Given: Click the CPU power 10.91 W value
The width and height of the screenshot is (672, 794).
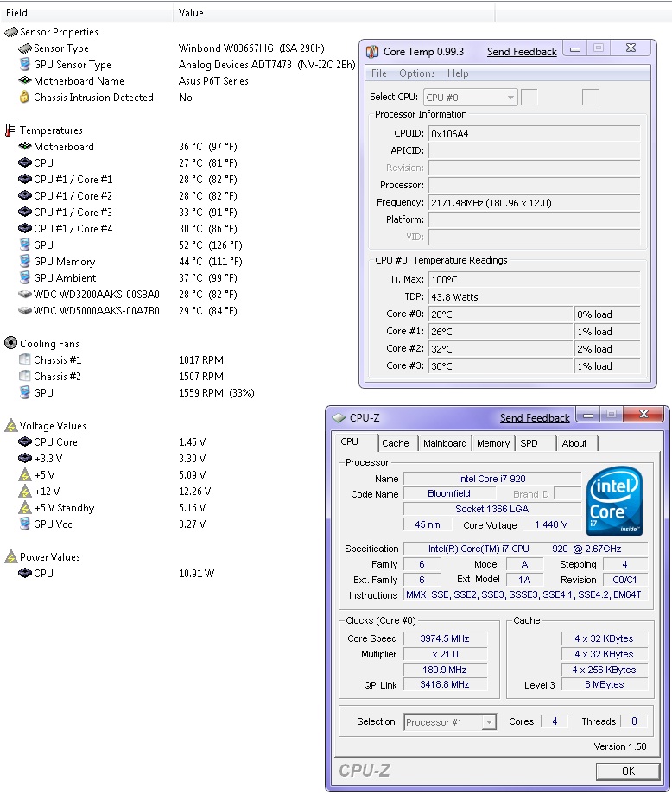Looking at the screenshot, I should pos(196,573).
